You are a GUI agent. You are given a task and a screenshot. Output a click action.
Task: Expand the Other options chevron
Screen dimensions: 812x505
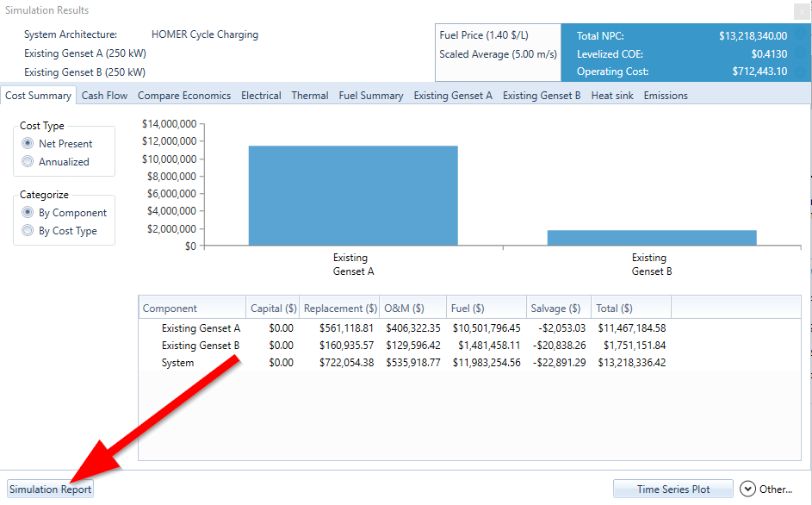click(x=747, y=489)
